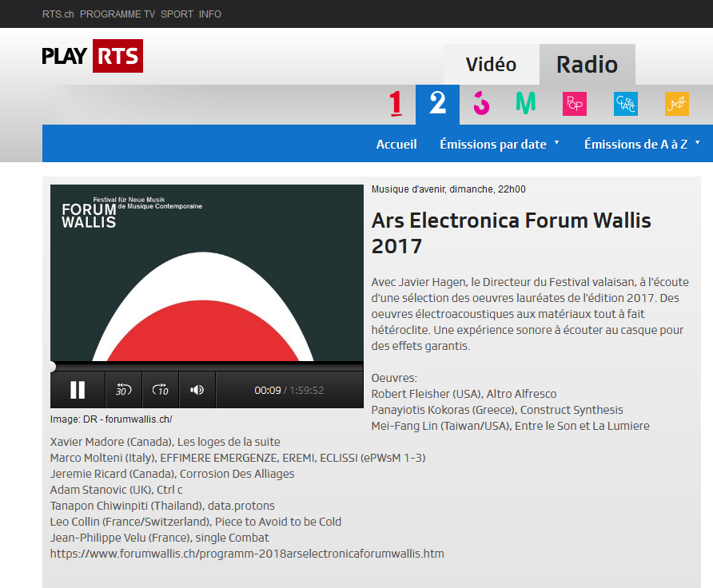Select the Classic radio channel icon
Viewport: 713px width, 588px height.
(x=626, y=104)
